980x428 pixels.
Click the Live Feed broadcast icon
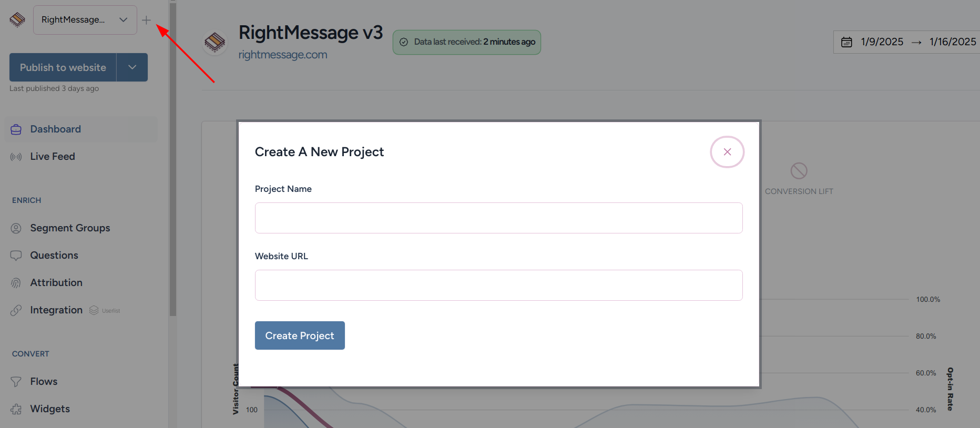pos(16,157)
